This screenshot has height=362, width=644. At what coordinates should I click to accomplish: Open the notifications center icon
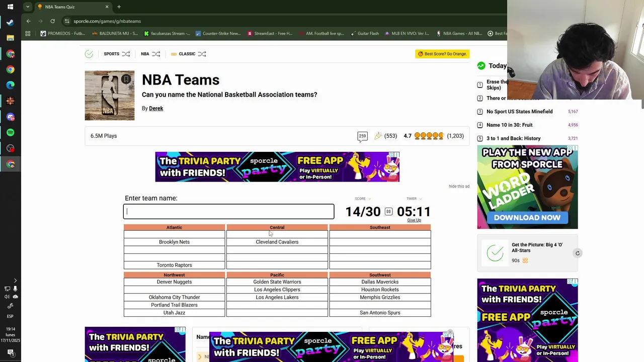10,352
